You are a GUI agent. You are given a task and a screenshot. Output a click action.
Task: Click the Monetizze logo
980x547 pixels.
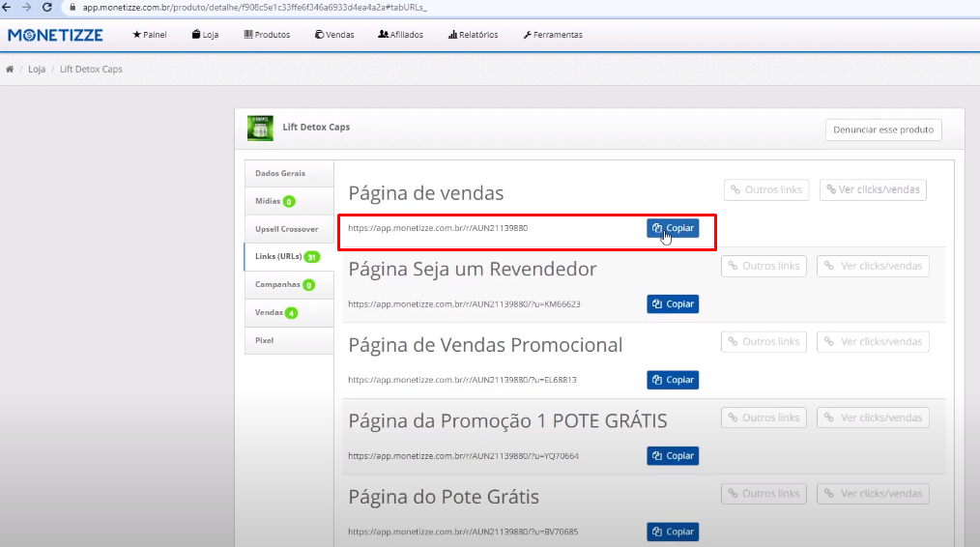point(55,35)
